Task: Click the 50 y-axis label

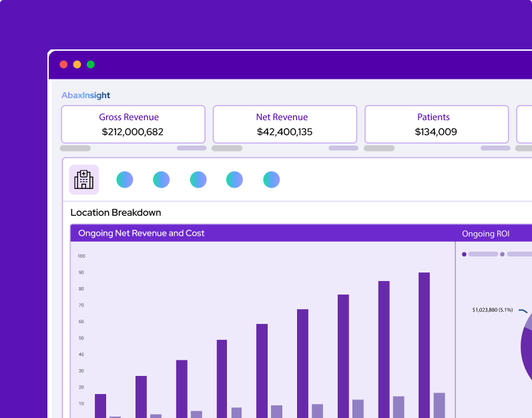Action: (x=81, y=338)
